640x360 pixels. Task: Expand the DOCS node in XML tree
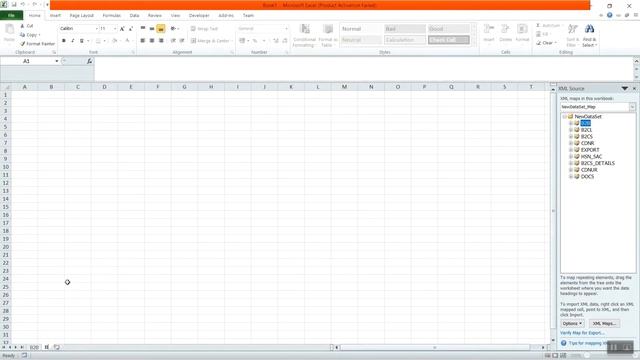pos(571,176)
